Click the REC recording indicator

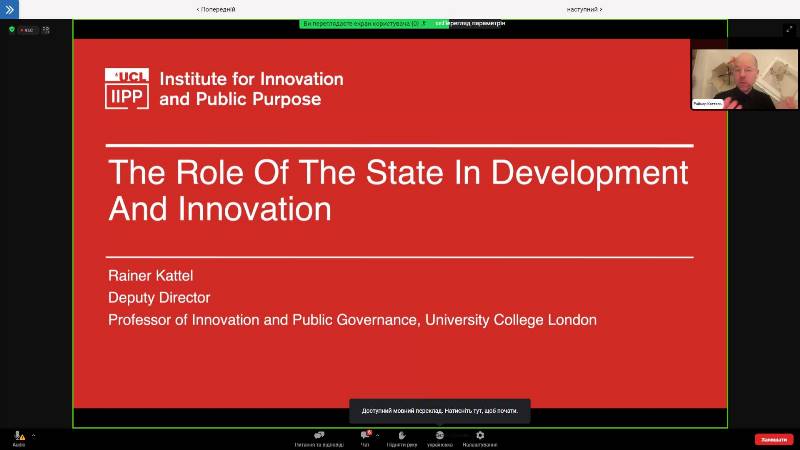click(x=28, y=30)
